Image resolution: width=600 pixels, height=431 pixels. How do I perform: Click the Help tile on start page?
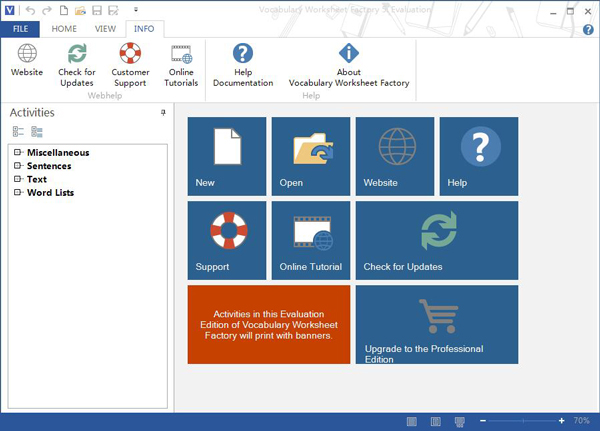point(479,156)
